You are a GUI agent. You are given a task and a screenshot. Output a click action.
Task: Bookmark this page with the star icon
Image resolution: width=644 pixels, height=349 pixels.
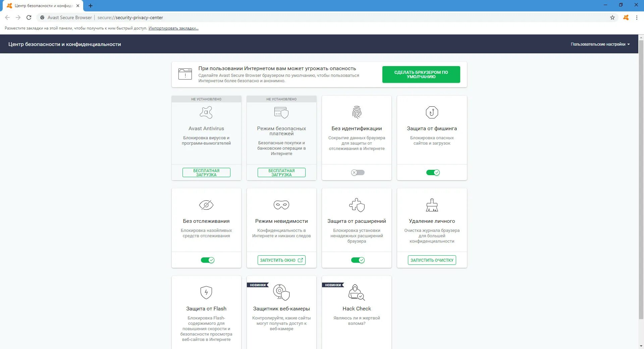(612, 17)
